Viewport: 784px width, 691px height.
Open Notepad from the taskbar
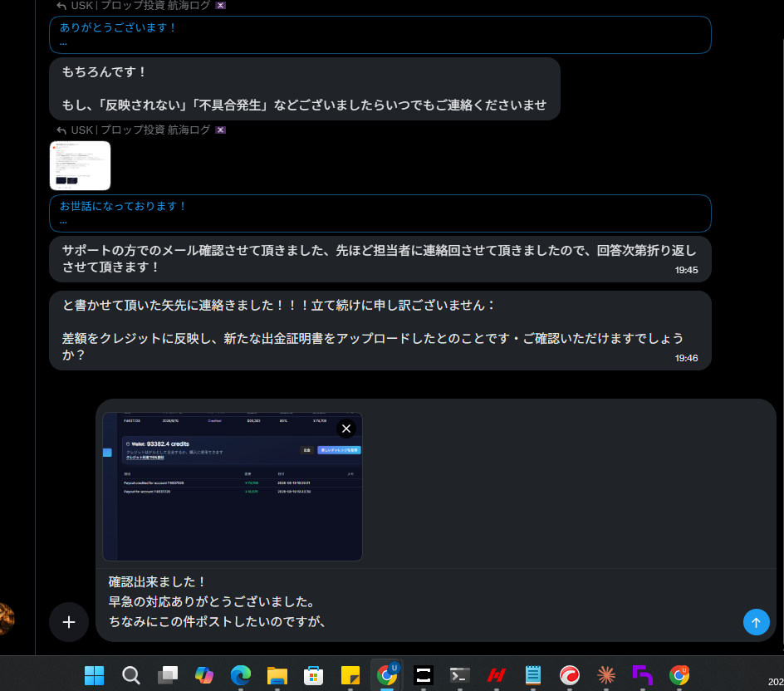533,675
